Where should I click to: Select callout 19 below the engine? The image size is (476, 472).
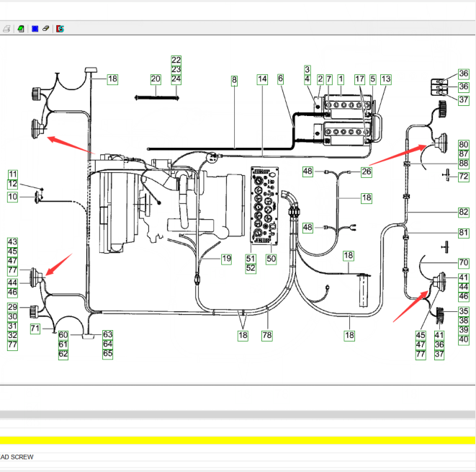coord(226,258)
